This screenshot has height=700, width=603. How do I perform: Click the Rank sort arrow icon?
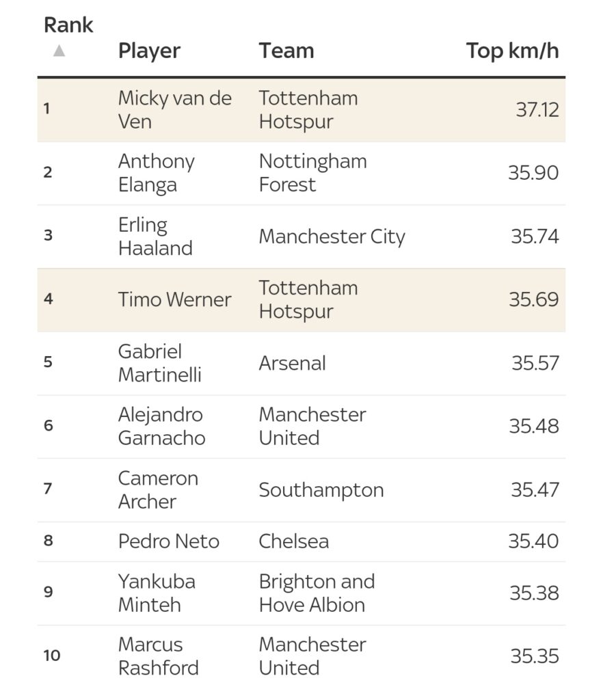pyautogui.click(x=59, y=51)
